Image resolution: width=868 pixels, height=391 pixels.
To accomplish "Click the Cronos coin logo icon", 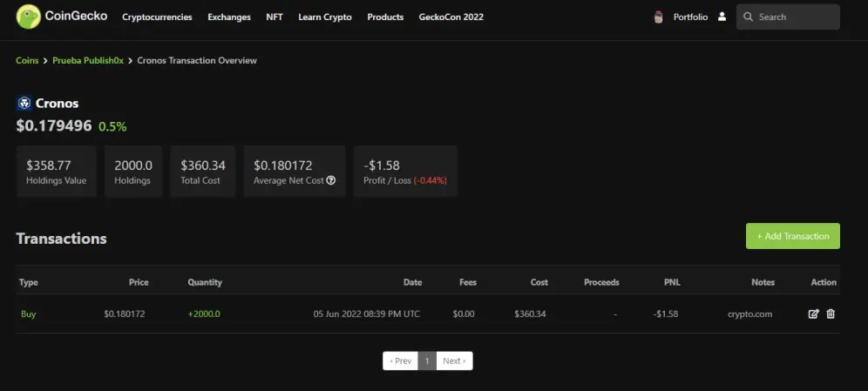I will tap(24, 103).
